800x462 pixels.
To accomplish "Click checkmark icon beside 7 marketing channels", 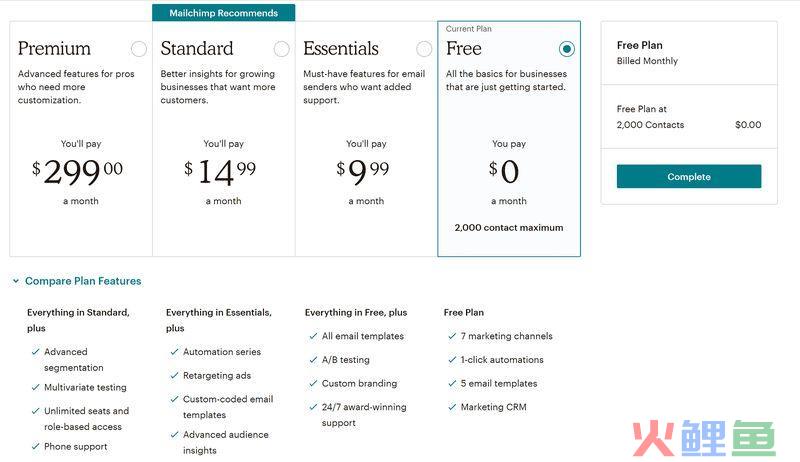I will point(452,336).
